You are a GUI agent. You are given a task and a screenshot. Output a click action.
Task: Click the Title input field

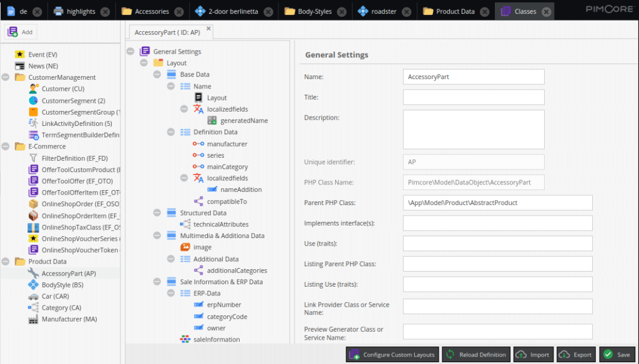click(x=474, y=97)
